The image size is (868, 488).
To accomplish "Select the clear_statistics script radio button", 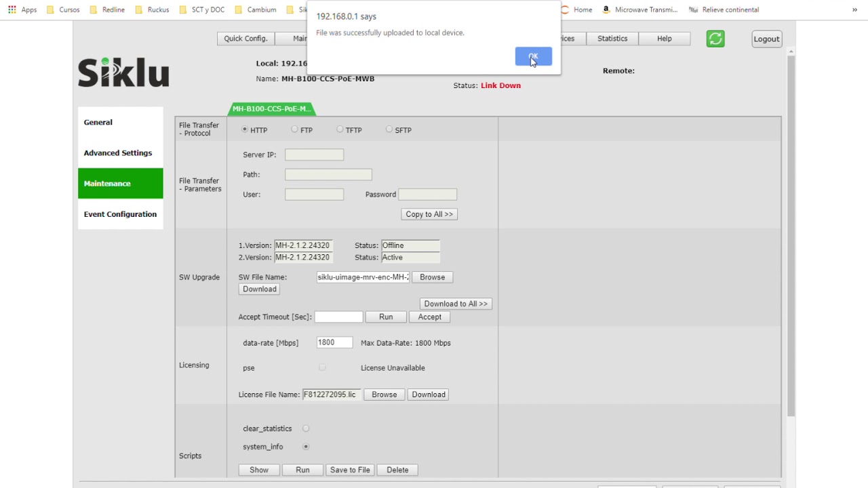I will coord(306,428).
